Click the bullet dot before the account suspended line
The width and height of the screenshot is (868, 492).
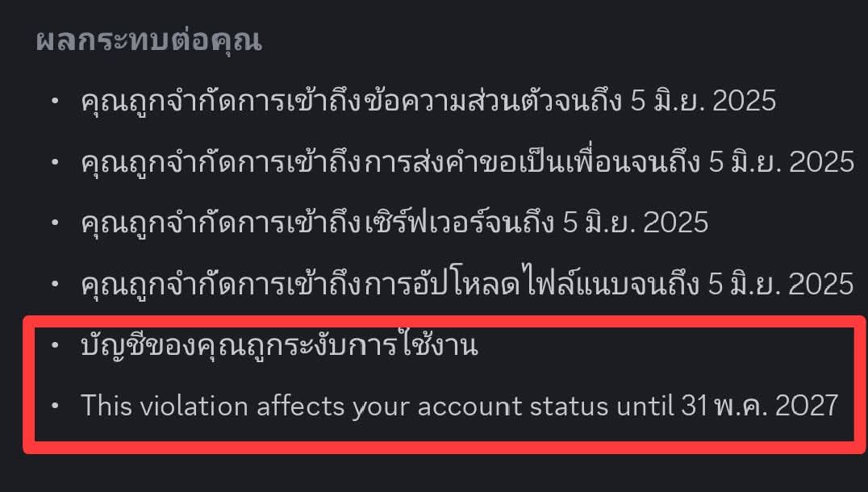54,344
